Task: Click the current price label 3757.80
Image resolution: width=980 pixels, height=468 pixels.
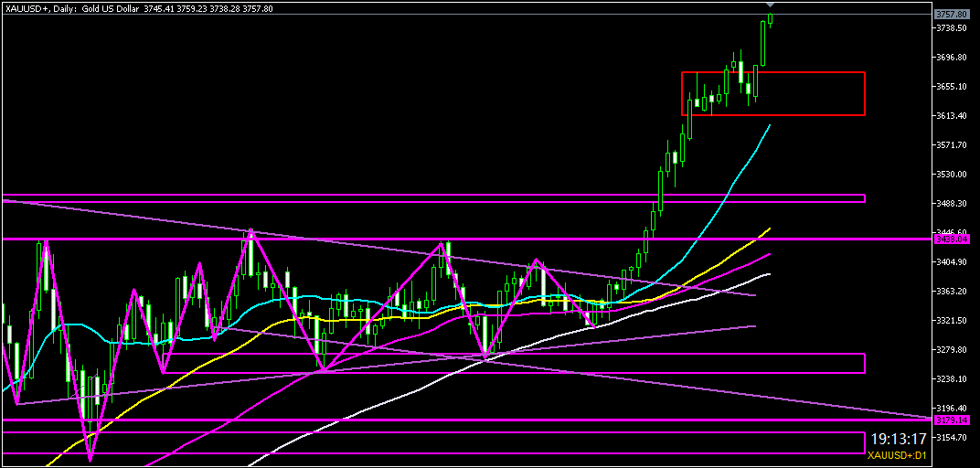Action: pyautogui.click(x=951, y=15)
